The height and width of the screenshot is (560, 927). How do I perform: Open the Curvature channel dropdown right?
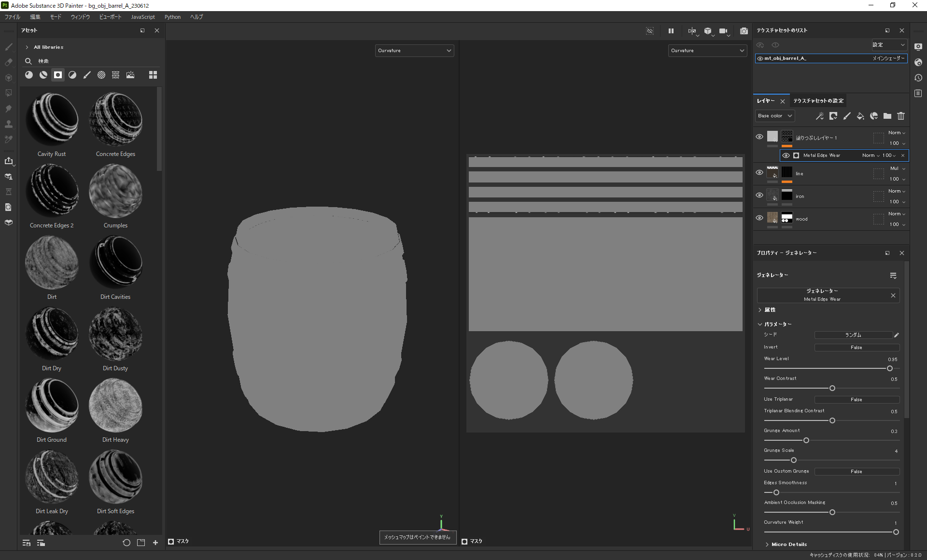(705, 50)
